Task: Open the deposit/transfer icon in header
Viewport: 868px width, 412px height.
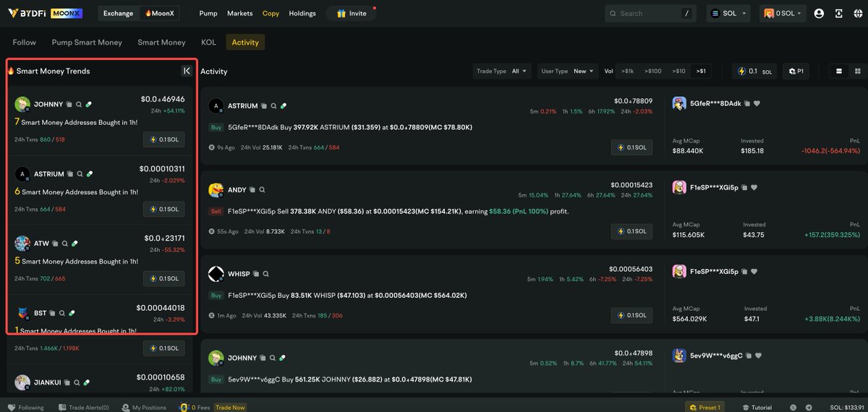Action: [x=839, y=13]
